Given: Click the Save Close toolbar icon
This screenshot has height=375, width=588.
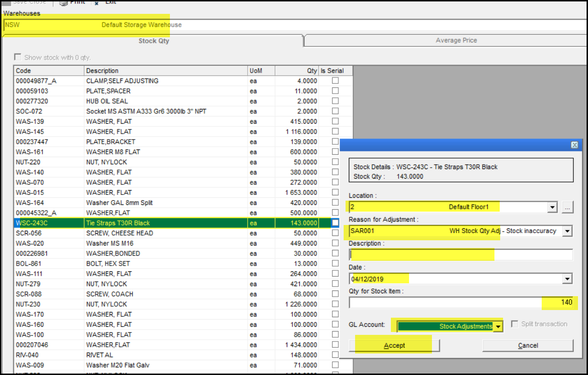Looking at the screenshot, I should click(7, 2).
